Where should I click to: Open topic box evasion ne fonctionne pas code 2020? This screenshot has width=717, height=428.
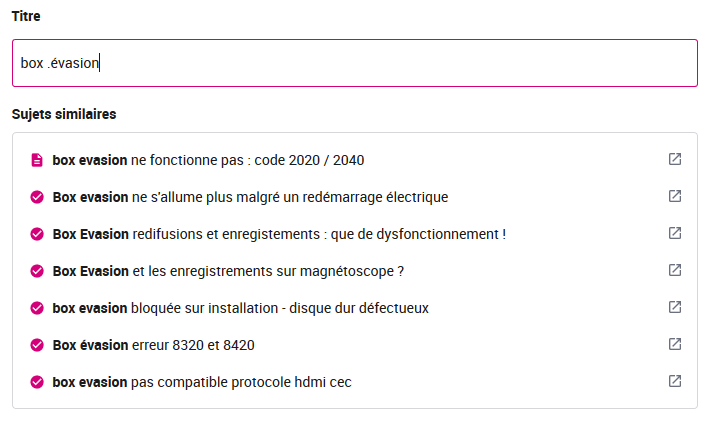pos(208,160)
